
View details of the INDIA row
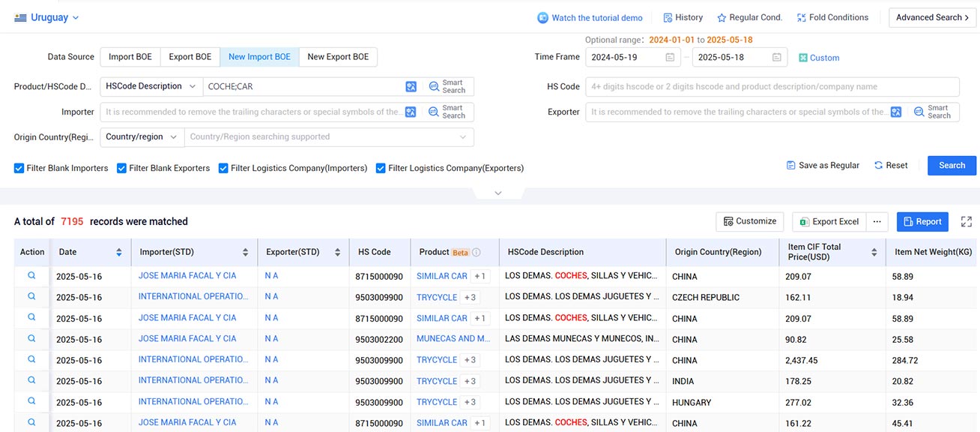[31, 381]
